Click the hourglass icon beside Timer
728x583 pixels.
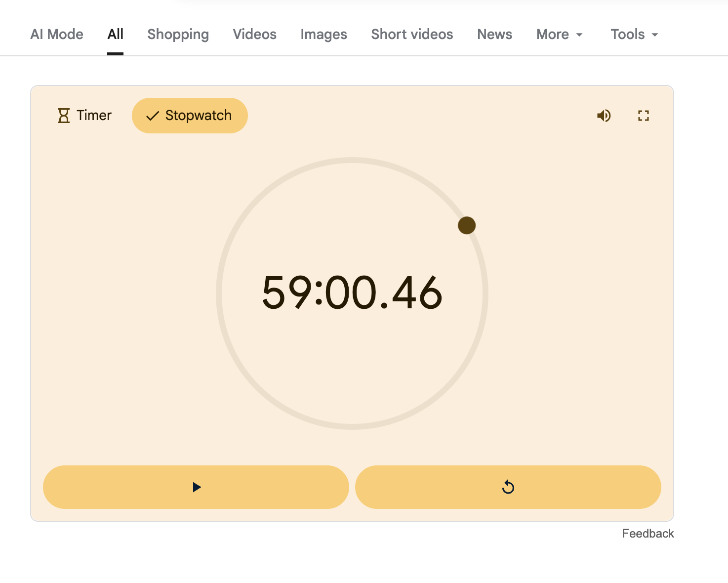(64, 116)
